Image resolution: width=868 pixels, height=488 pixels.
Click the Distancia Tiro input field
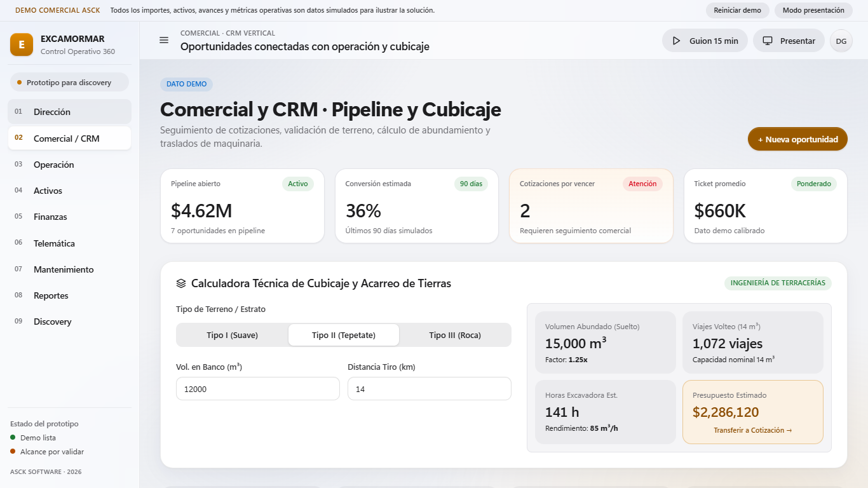pyautogui.click(x=430, y=389)
